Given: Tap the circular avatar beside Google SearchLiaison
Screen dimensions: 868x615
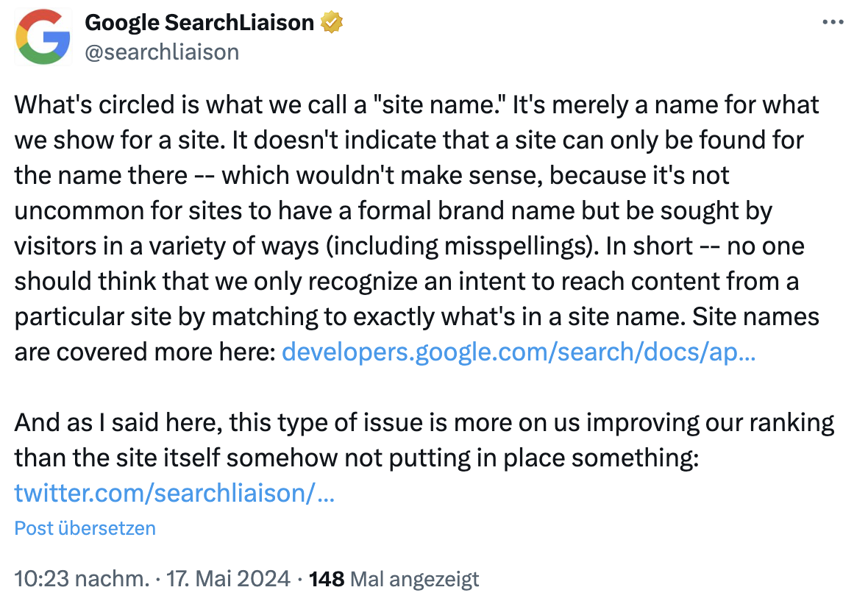Looking at the screenshot, I should [43, 37].
